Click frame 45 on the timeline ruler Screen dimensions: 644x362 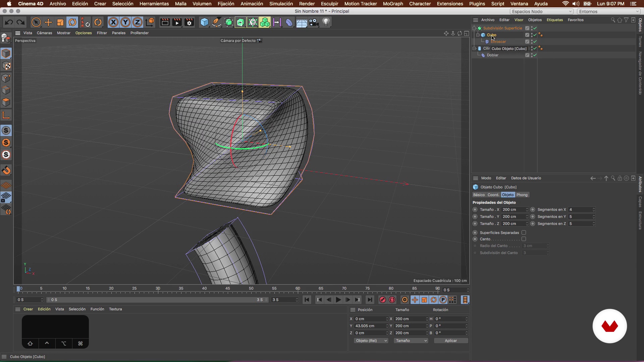(x=228, y=289)
